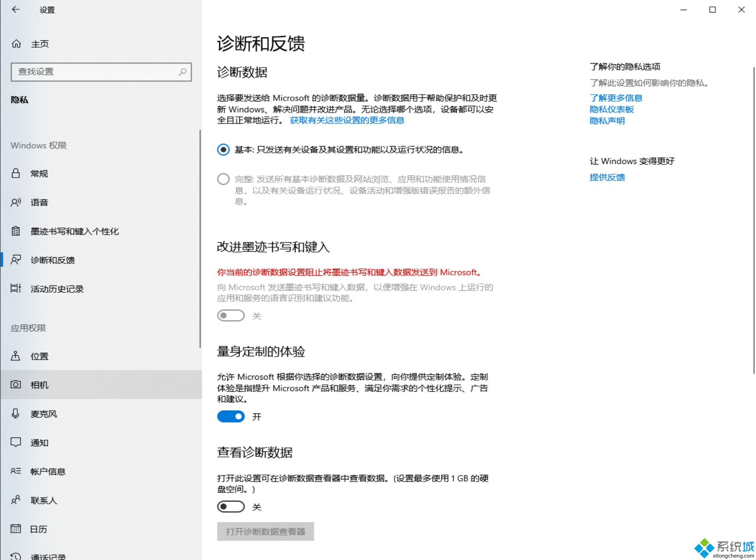
Task: Select the 完整 diagnostic data option
Action: pos(224,179)
